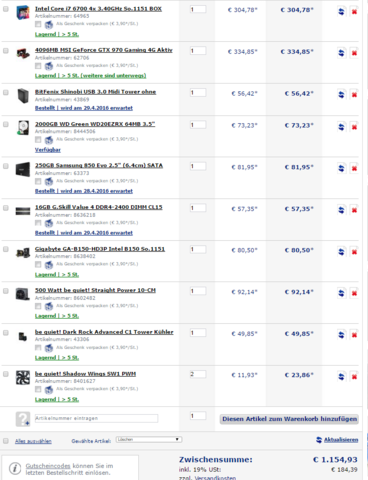Refresh the BitFenix Shinobi row
This screenshot has height=480, width=368.
coord(341,95)
